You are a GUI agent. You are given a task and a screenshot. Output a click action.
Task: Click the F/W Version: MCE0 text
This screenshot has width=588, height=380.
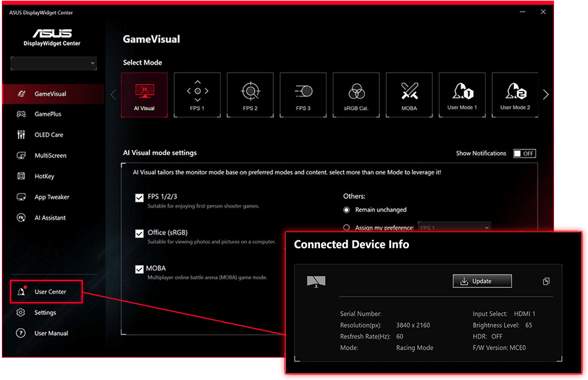pos(499,348)
